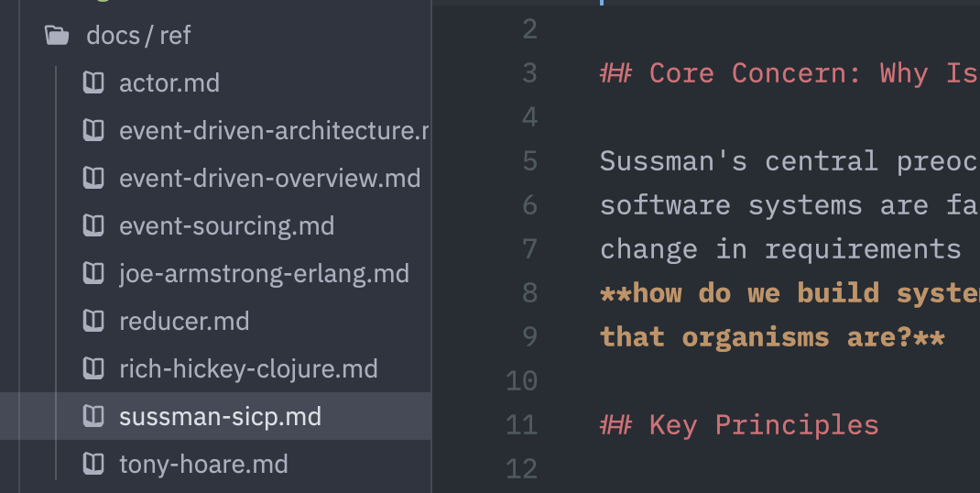Open joe-armstrong-erlang.md from the sidebar
This screenshot has height=493, width=980.
point(264,274)
